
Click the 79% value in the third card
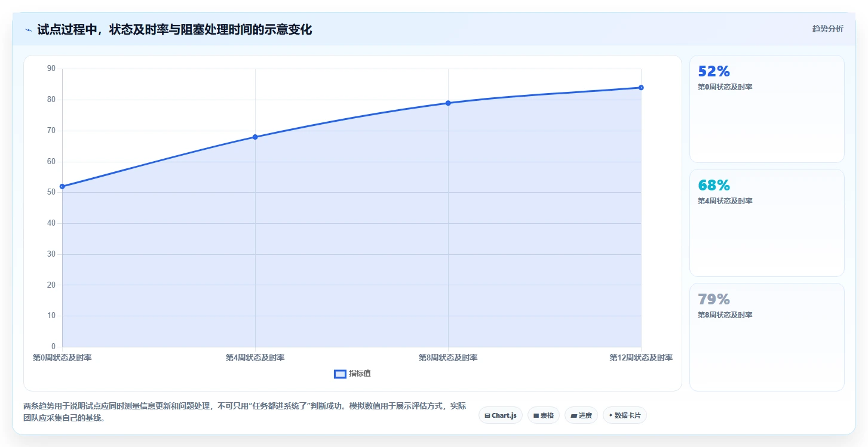pos(714,300)
